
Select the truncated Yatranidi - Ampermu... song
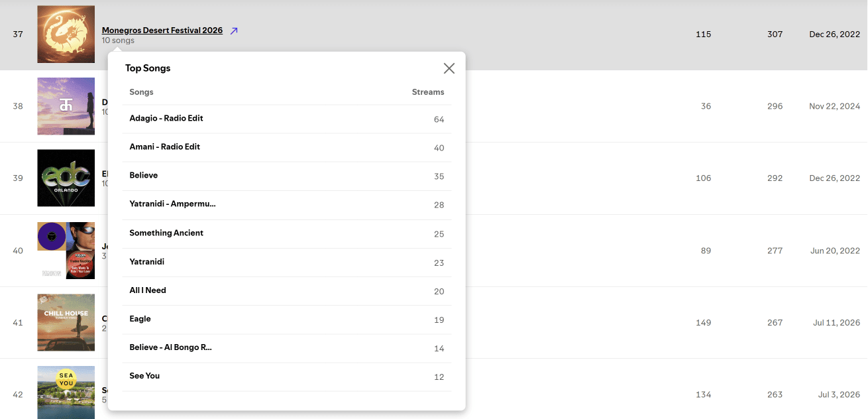coord(287,204)
